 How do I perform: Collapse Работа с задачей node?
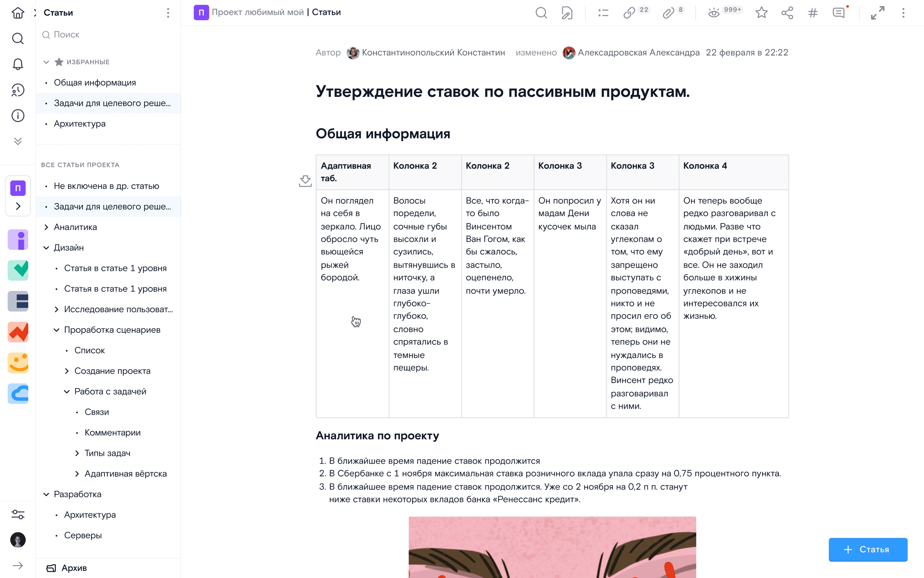(67, 391)
